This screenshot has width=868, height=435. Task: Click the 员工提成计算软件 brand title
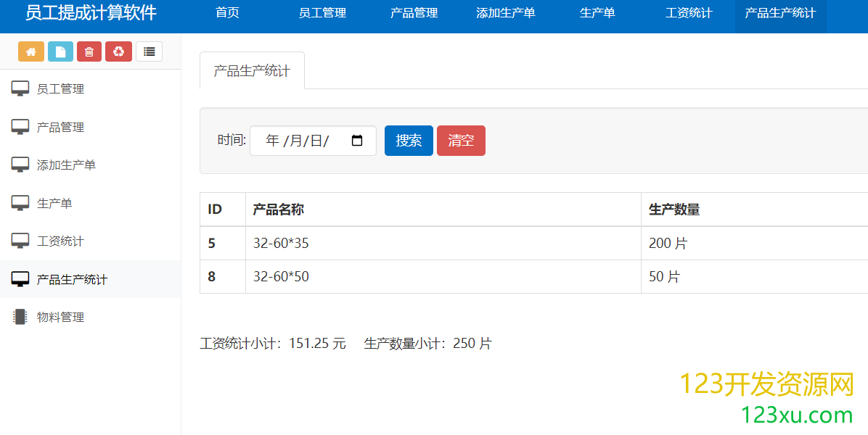tap(91, 13)
